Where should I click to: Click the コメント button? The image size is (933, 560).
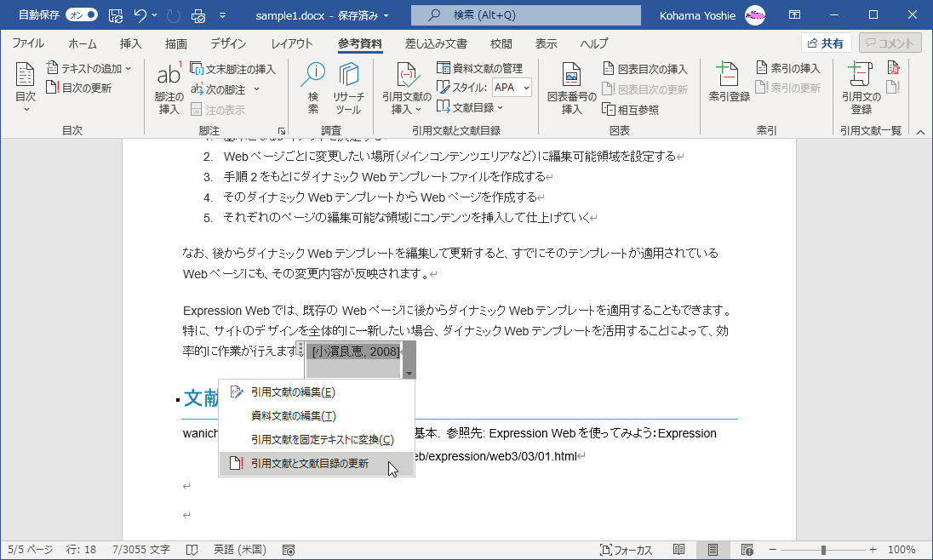(x=890, y=43)
